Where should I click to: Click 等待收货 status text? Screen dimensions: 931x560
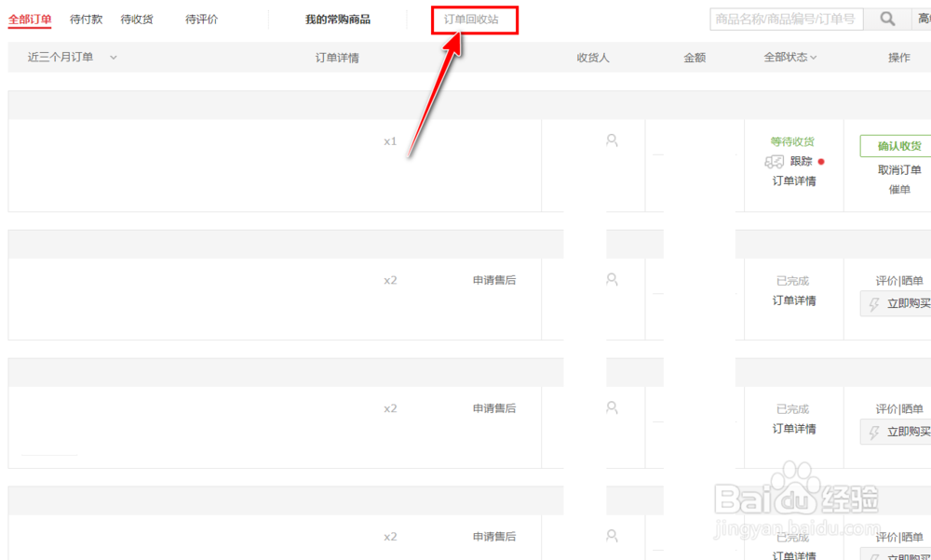[792, 141]
